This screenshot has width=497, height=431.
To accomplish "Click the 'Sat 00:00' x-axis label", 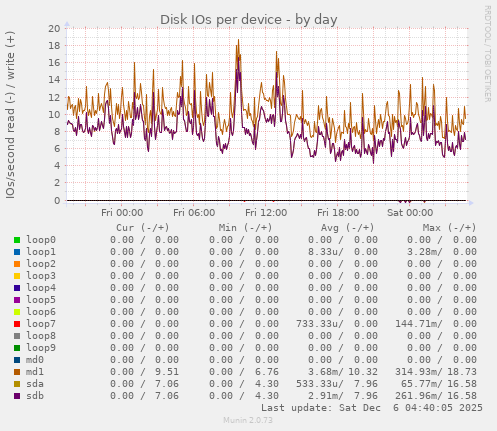I will (410, 213).
